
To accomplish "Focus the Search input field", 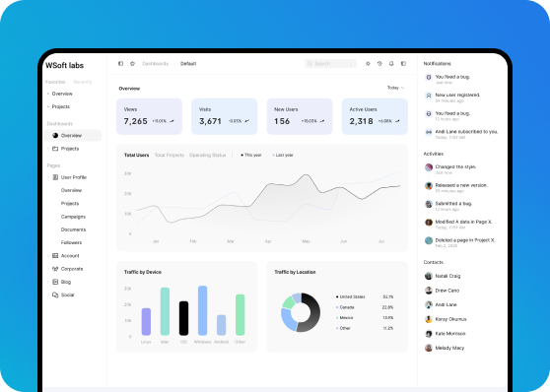I will pyautogui.click(x=330, y=63).
